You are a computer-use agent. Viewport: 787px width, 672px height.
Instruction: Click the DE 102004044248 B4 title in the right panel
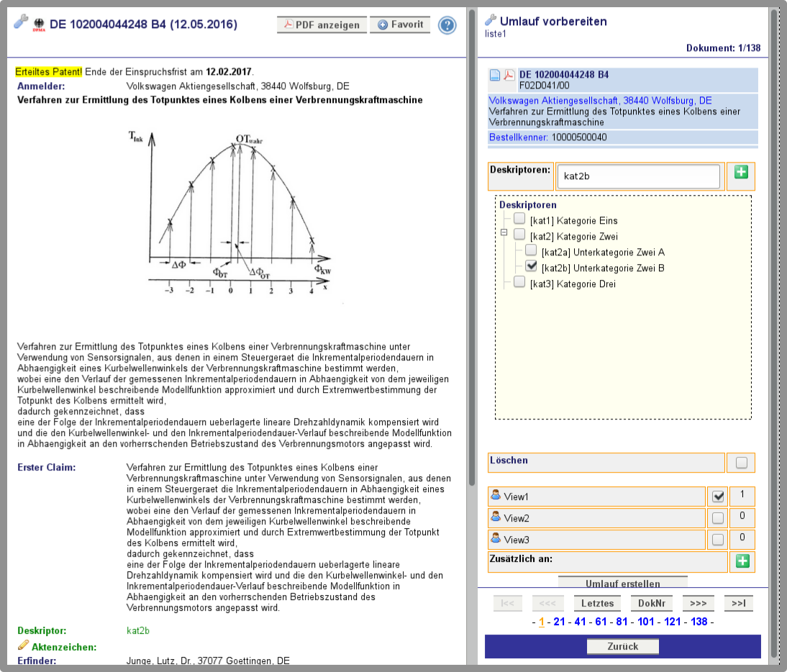click(564, 75)
